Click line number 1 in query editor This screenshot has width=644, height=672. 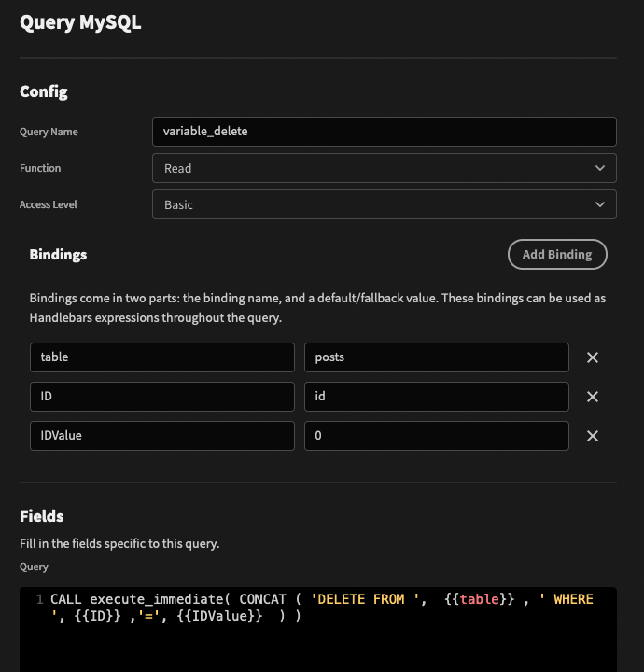40,599
